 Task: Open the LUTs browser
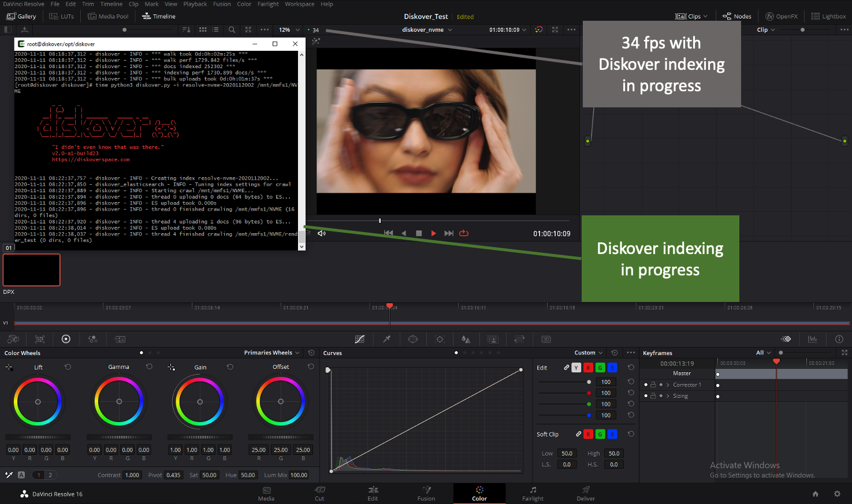pyautogui.click(x=62, y=16)
